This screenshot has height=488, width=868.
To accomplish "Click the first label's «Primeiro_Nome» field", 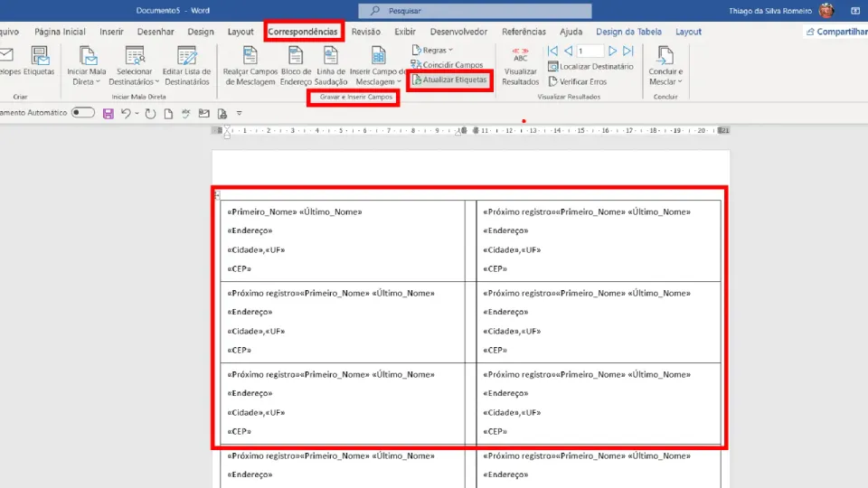I will click(262, 211).
